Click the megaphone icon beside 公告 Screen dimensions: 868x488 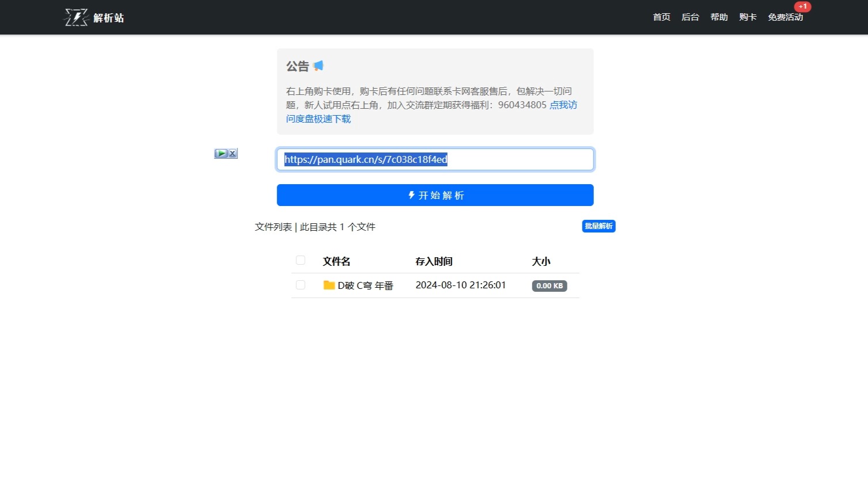[319, 66]
